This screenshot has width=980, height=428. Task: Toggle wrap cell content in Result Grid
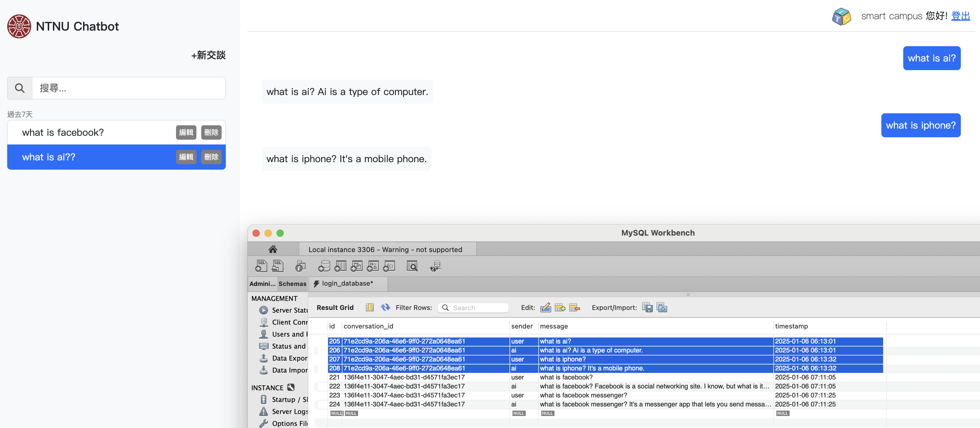pyautogui.click(x=369, y=308)
